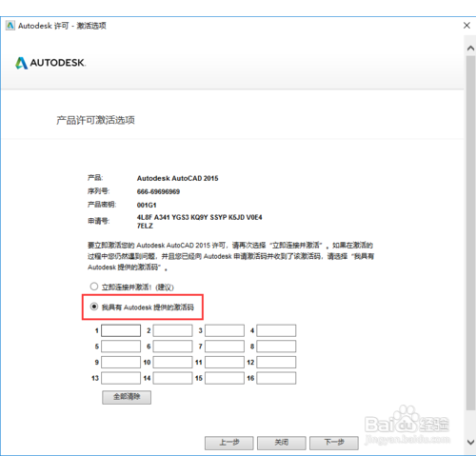This screenshot has height=456, width=476.
Task: Select 我具有 Autodesk 提供的激活码 radio option
Action: point(94,307)
